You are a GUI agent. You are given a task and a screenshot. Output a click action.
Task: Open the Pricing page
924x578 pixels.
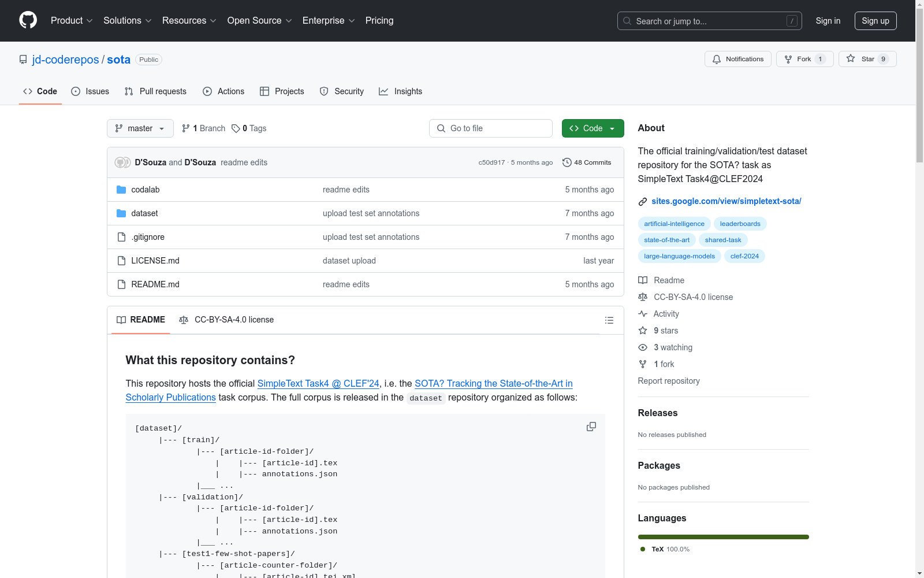(x=379, y=20)
